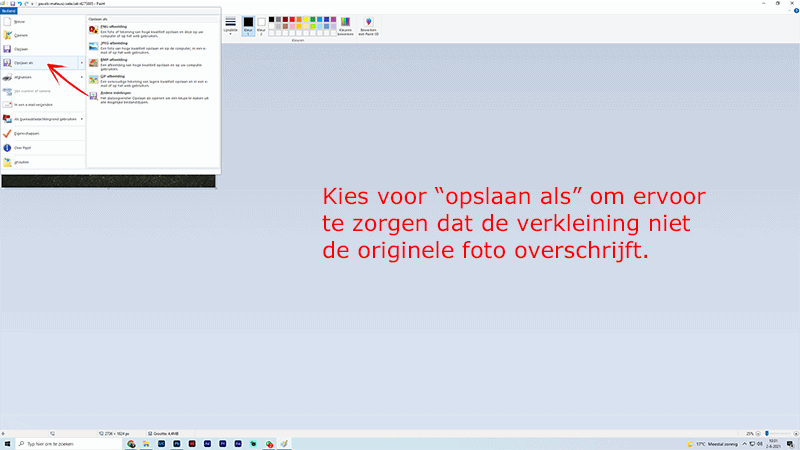Click the image size readout in status bar
Image resolution: width=800 pixels, height=450 pixels.
(x=114, y=434)
